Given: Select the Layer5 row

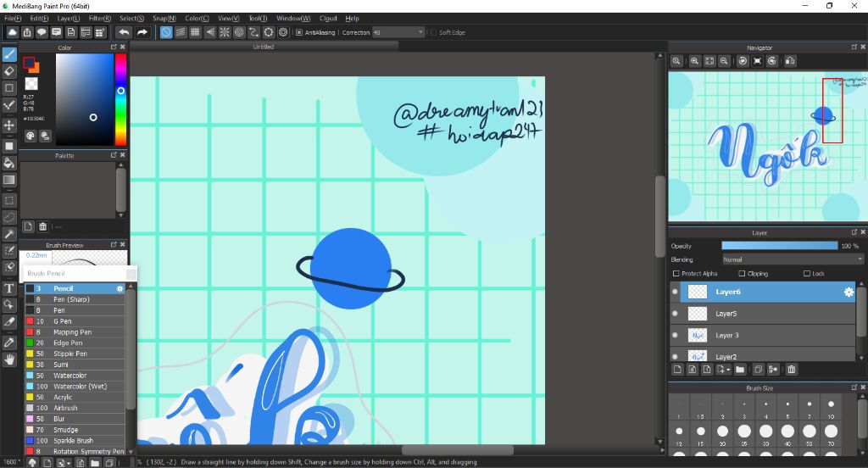Looking at the screenshot, I should click(763, 314).
